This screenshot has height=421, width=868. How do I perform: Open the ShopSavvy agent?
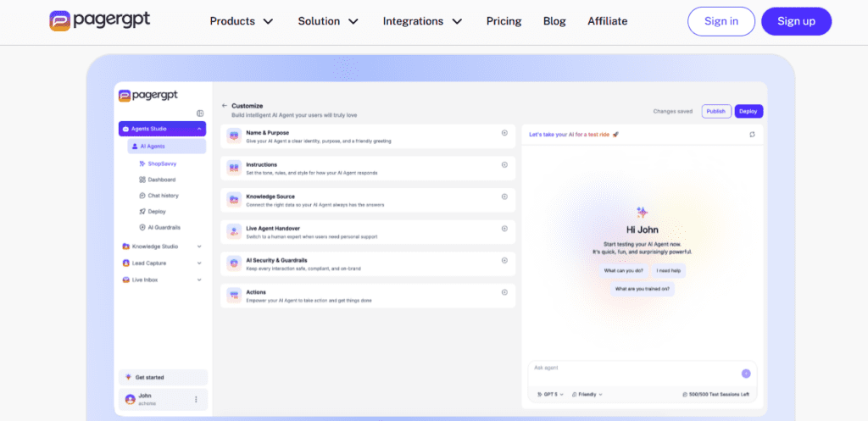(x=158, y=163)
